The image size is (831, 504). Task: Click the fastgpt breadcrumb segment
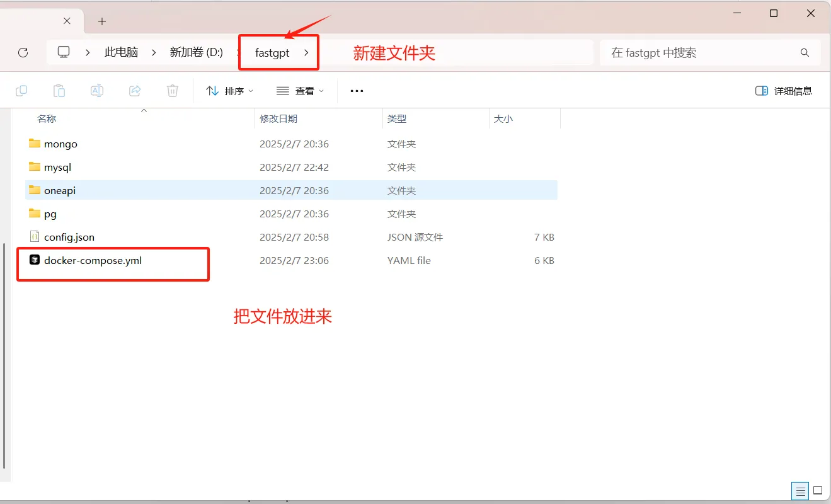coord(272,53)
